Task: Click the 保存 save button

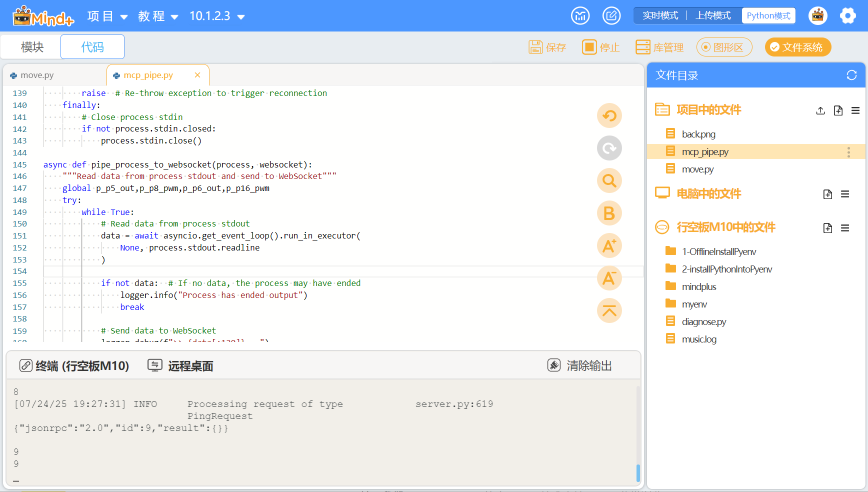Action: click(547, 47)
